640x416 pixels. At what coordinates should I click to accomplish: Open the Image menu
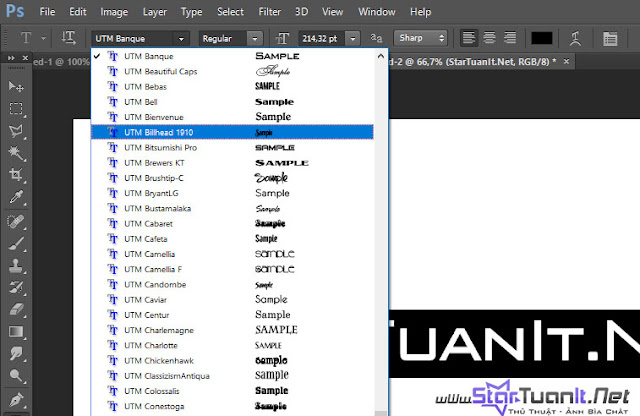coord(114,12)
